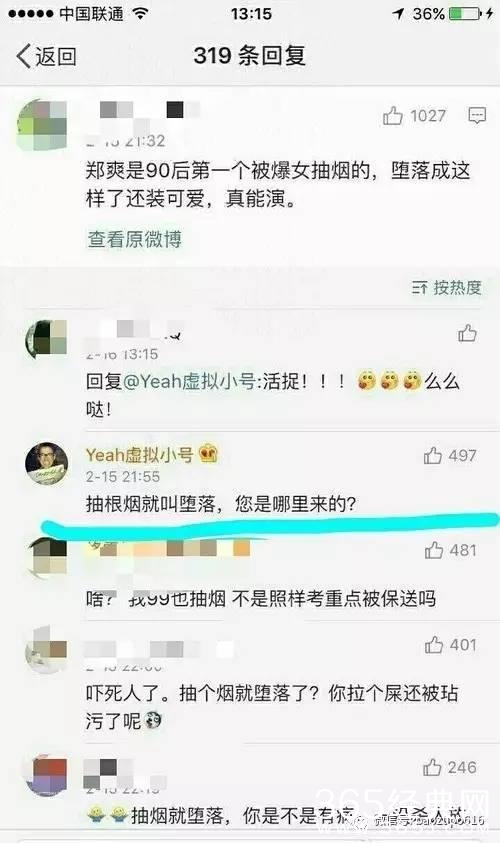Open reply bubble icon beside 1027
This screenshot has height=843, width=500.
pyautogui.click(x=477, y=115)
